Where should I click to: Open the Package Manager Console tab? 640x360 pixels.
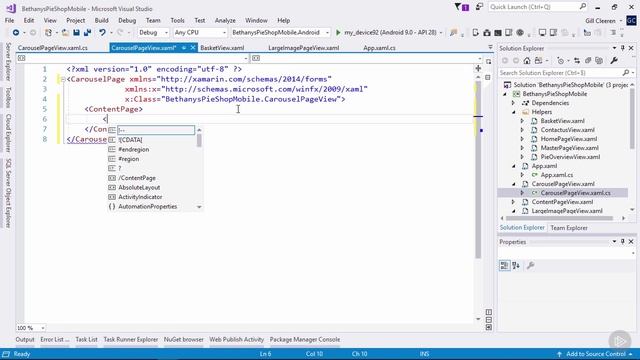(x=304, y=339)
